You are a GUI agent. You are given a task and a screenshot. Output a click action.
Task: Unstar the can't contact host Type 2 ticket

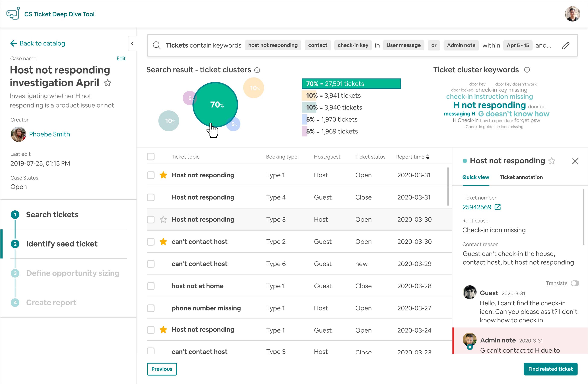163,242
